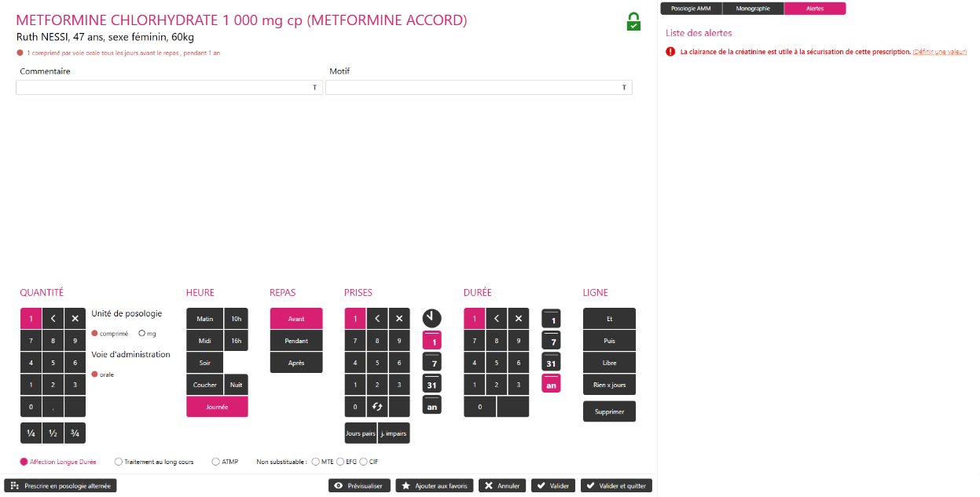Switch to the Monographie tab
The width and height of the screenshot is (980, 497).
click(x=753, y=9)
